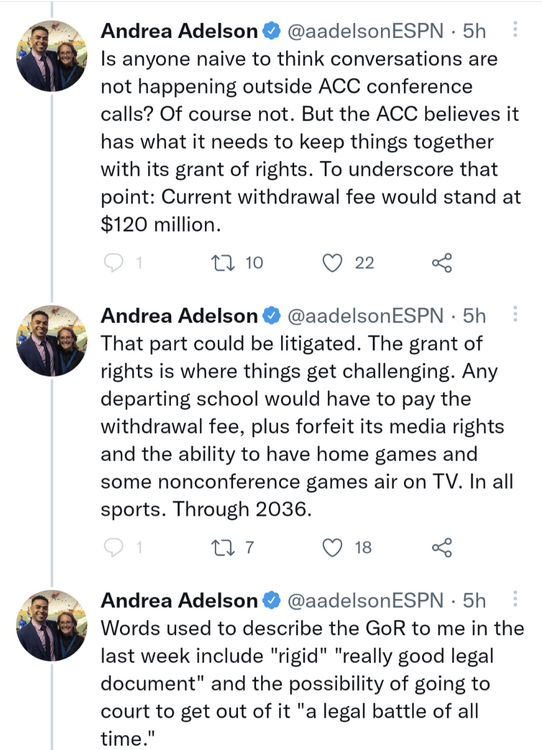The height and width of the screenshot is (750, 542).
Task: Reply to the $120 million withdrawal fee tweet
Action: pyautogui.click(x=114, y=263)
